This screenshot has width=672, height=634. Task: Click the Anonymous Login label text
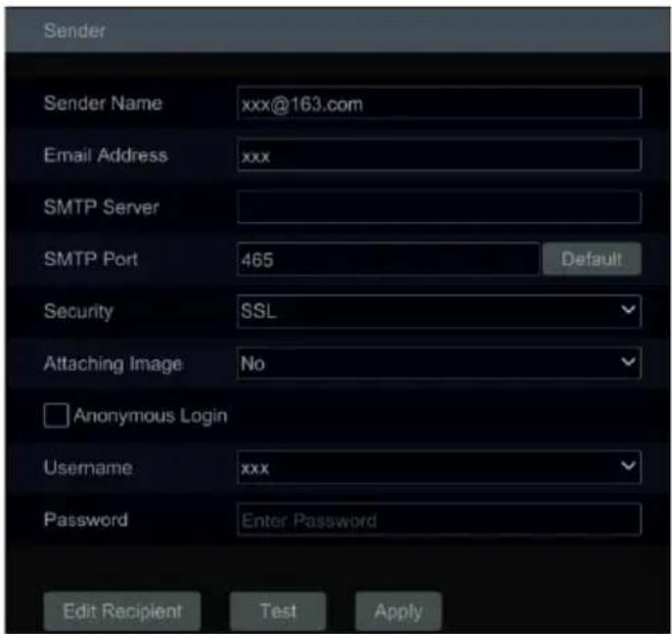151,416
